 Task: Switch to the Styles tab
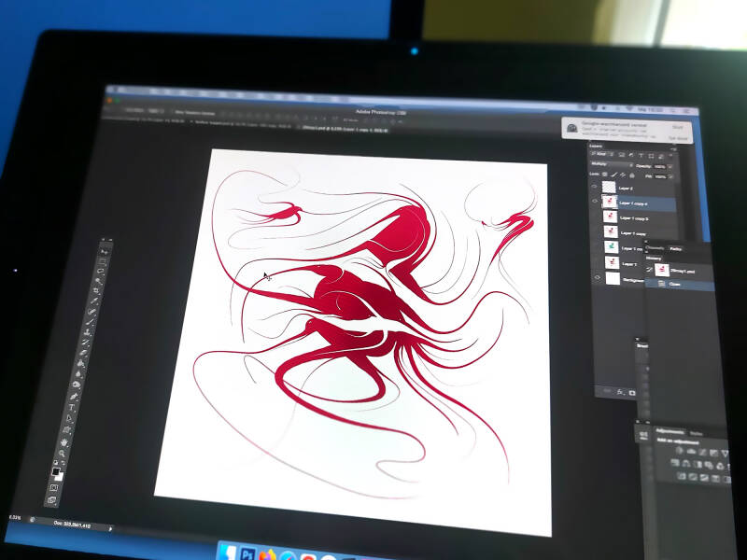697,433
